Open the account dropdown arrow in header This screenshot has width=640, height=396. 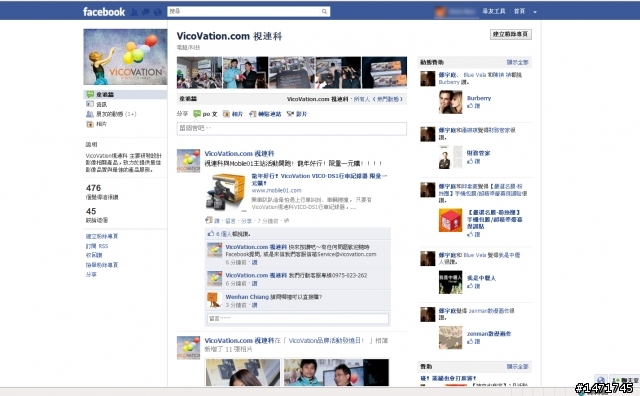[x=535, y=12]
